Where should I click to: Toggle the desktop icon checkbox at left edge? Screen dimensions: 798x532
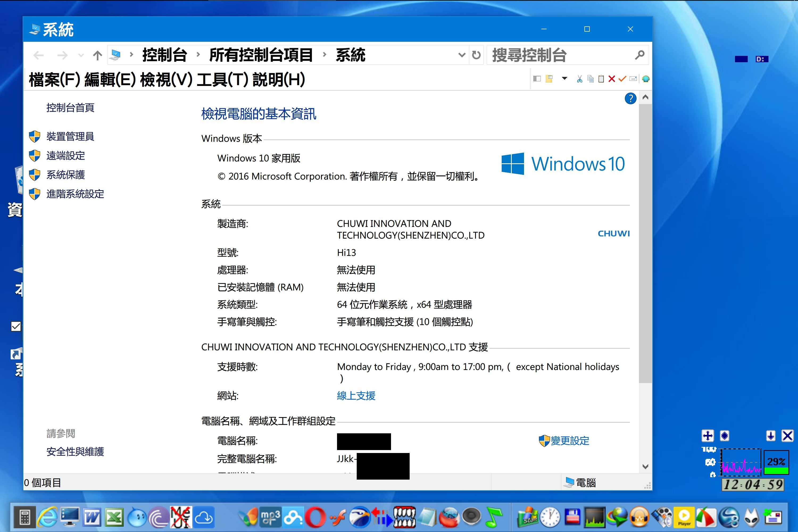(16, 326)
